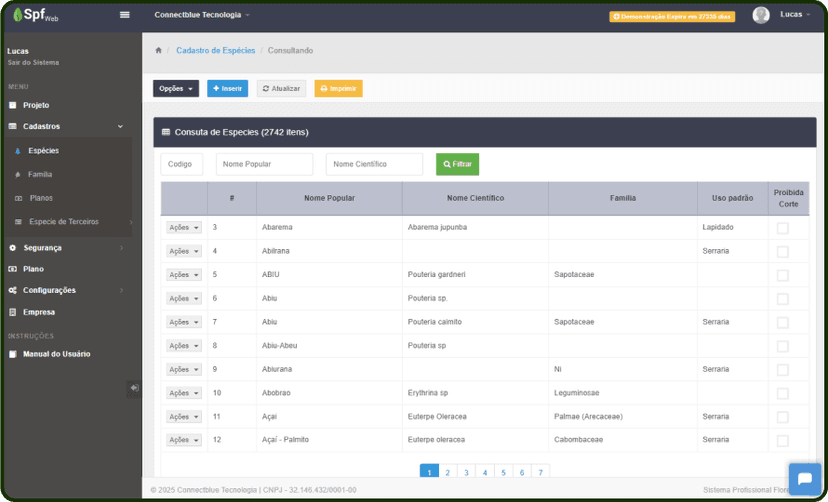The width and height of the screenshot is (828, 502).
Task: Open the chat widget icon
Action: pyautogui.click(x=804, y=478)
